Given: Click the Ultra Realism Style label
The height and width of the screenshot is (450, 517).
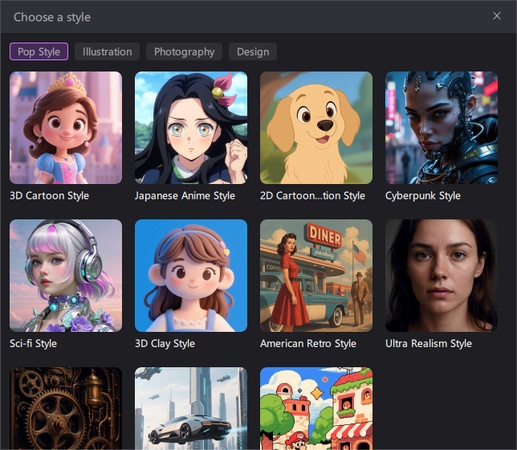Looking at the screenshot, I should tap(428, 343).
